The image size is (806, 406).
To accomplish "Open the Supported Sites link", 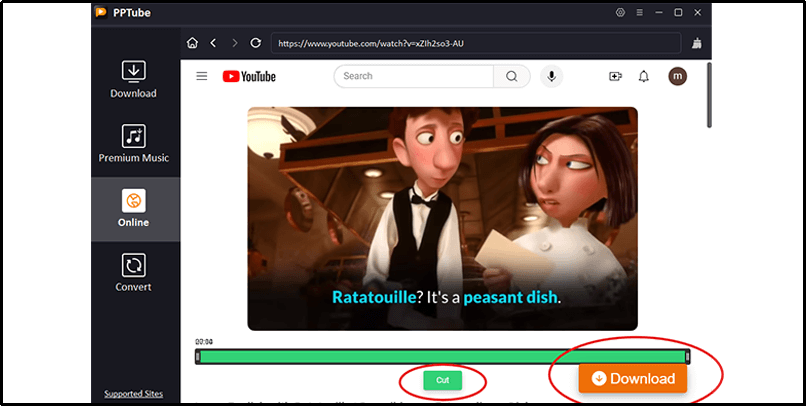I will coord(134,394).
